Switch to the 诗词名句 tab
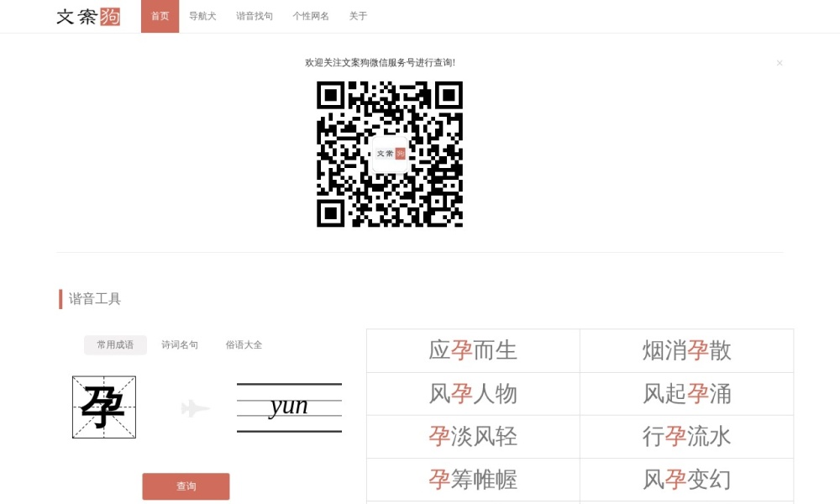840x504 pixels. tap(180, 345)
